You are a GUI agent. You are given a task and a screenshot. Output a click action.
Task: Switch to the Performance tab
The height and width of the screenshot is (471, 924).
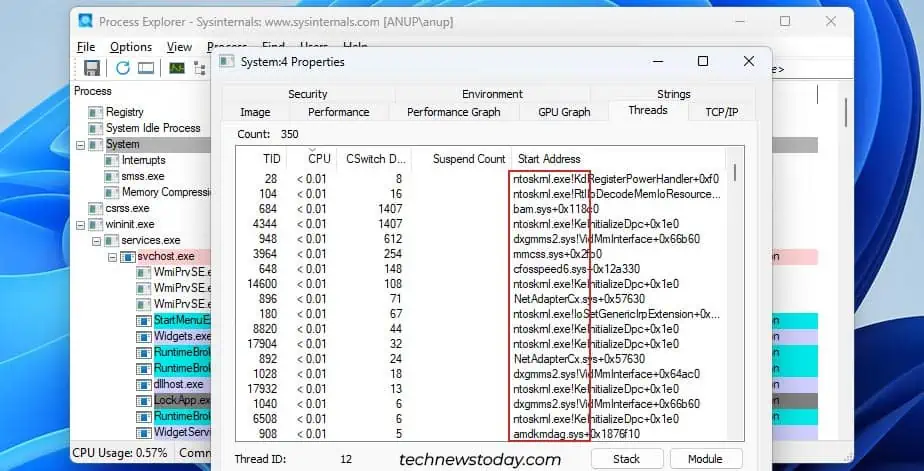click(338, 112)
